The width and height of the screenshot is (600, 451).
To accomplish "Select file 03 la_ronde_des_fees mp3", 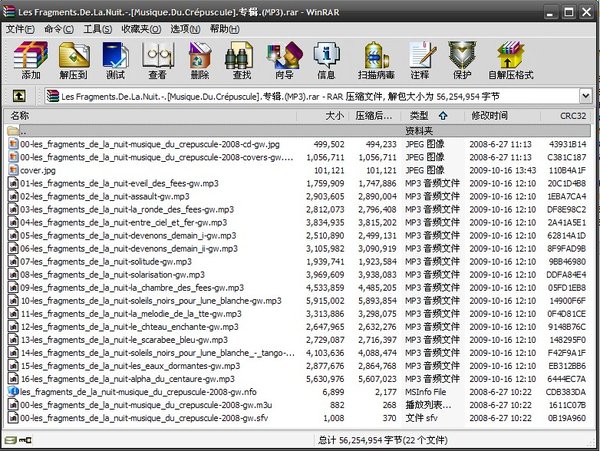I will click(127, 209).
